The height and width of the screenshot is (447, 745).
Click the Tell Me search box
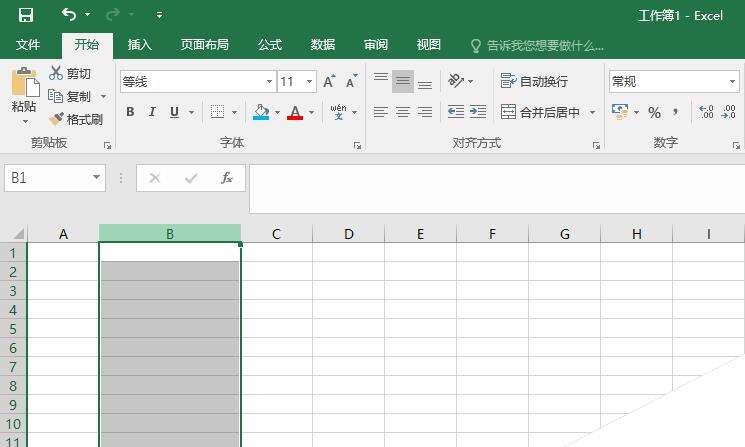pos(537,46)
